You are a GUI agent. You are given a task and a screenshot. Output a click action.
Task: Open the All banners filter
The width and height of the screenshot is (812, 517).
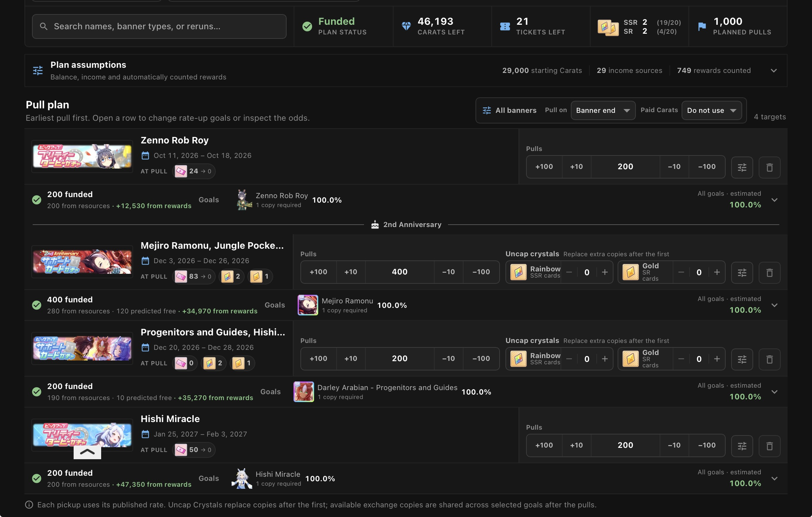[510, 110]
